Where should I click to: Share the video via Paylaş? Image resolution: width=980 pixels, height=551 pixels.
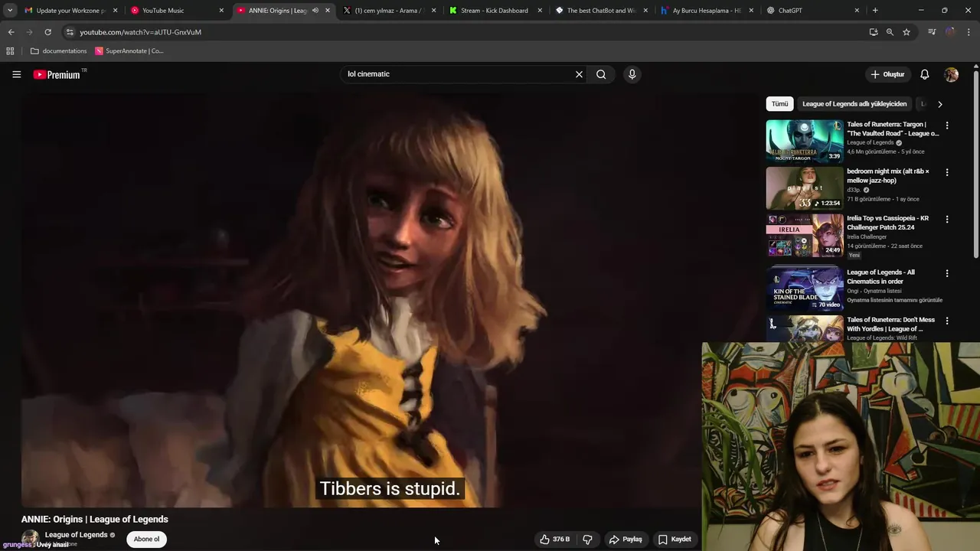[626, 540]
